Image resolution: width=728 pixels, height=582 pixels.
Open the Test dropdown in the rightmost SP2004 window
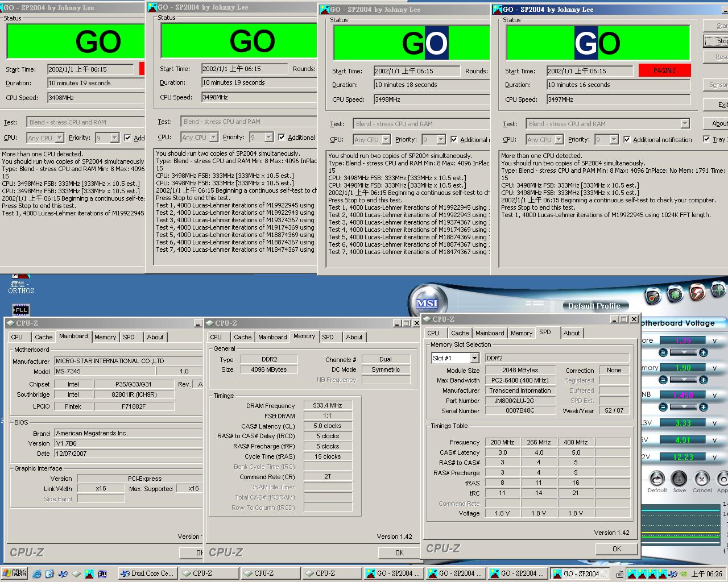[x=685, y=123]
